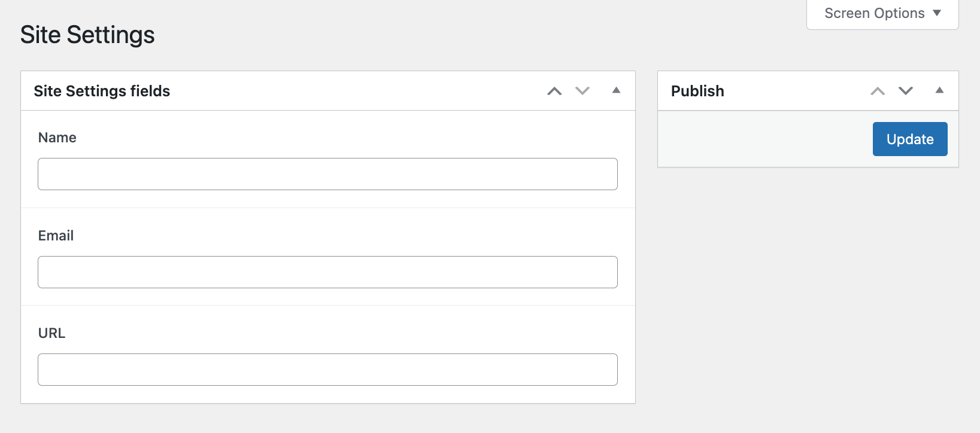Toggle the Site Settings fields panel via its header

point(616,91)
